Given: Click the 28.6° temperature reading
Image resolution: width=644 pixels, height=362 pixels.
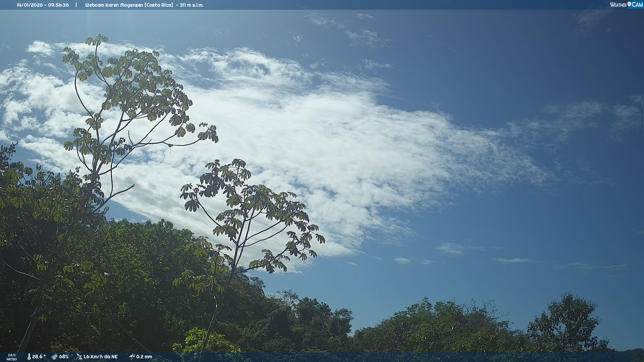Looking at the screenshot, I should click(39, 357).
